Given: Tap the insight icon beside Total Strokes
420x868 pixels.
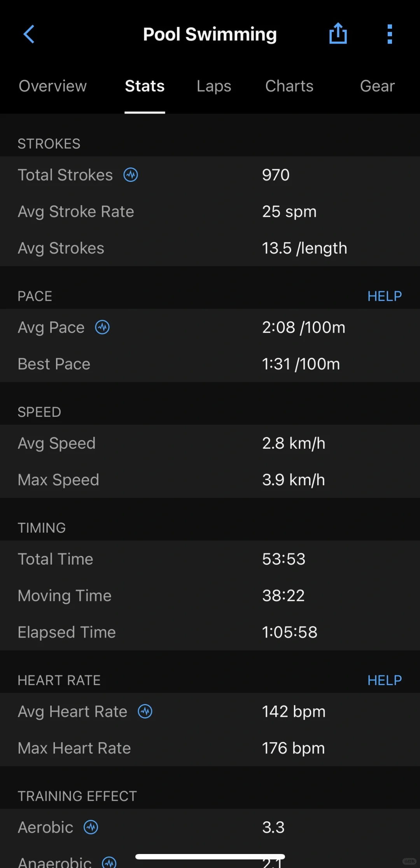Looking at the screenshot, I should (x=131, y=175).
